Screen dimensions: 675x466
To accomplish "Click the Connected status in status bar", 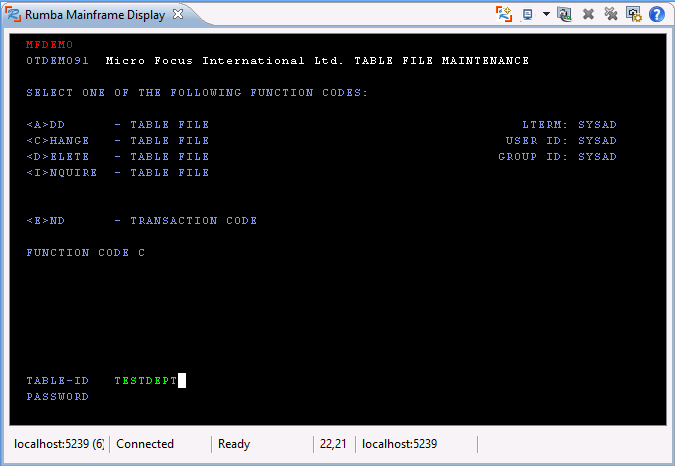I will tap(145, 444).
